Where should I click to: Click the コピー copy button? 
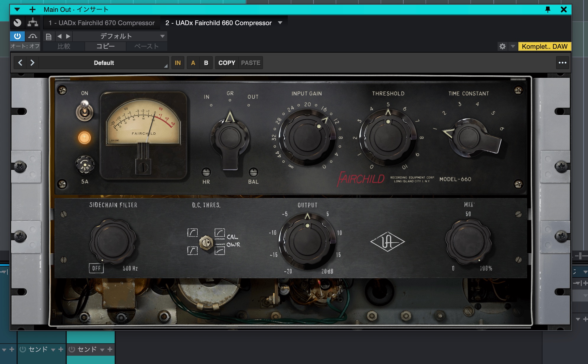click(x=105, y=46)
